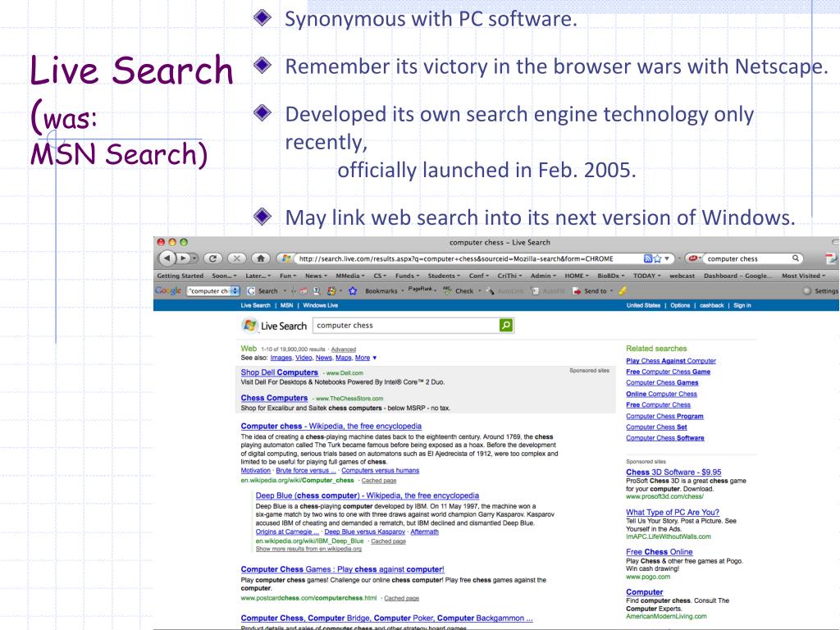This screenshot has width=840, height=630.
Task: Stop loading with the X button
Action: 237,258
